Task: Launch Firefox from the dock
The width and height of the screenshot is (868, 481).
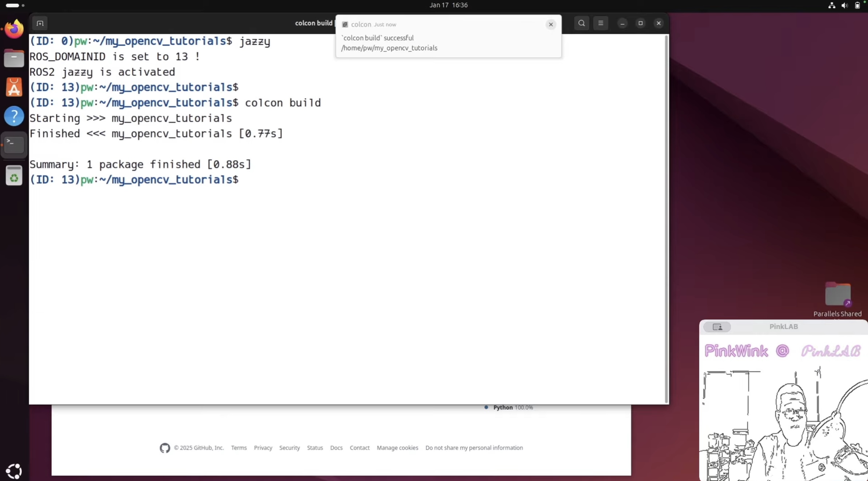Action: click(x=14, y=29)
